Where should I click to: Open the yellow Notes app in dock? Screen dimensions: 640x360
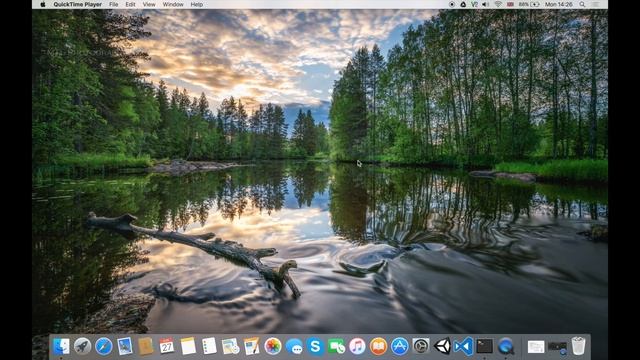pos(188,347)
